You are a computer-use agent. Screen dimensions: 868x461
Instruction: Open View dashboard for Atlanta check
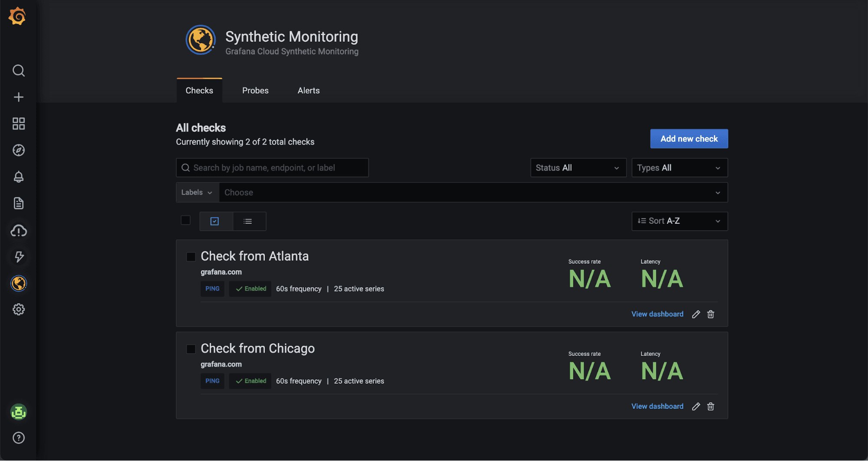[x=657, y=314]
